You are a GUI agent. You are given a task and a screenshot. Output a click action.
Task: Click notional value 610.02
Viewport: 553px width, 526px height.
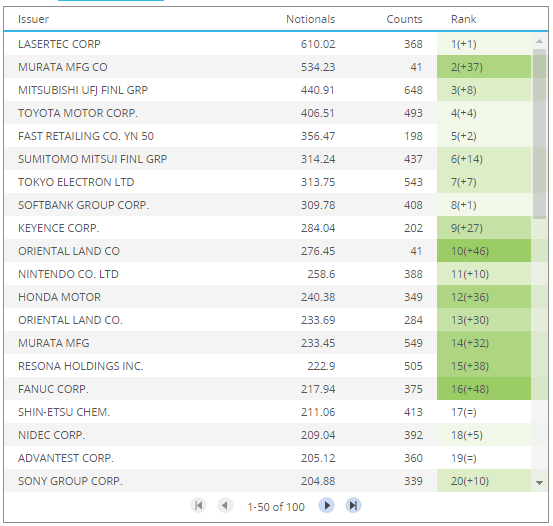318,44
